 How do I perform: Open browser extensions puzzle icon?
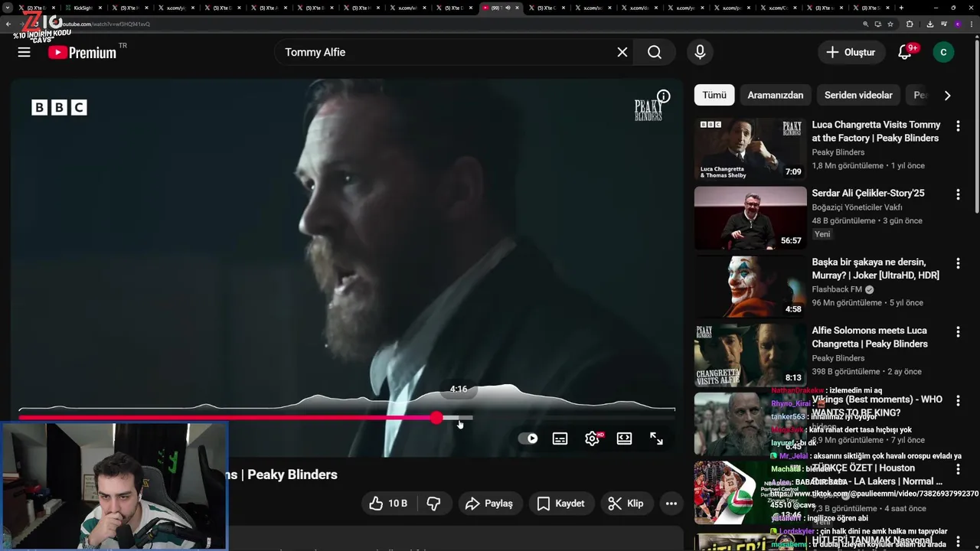[910, 24]
